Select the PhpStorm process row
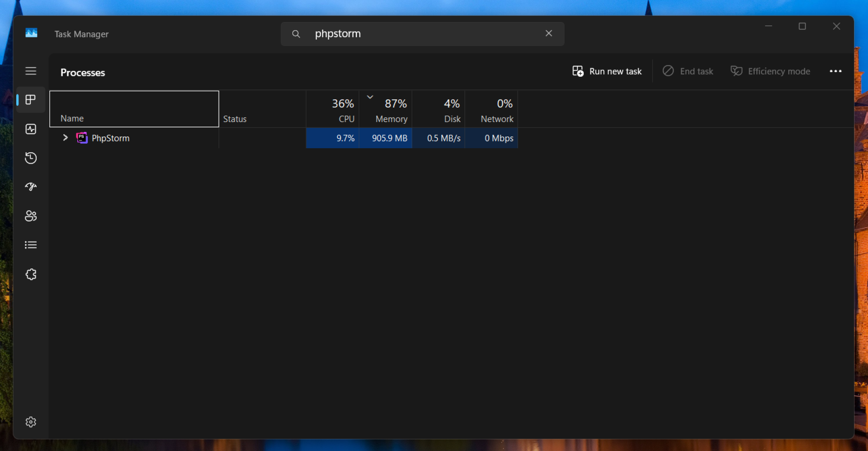Viewport: 868px width, 451px height. (283, 138)
